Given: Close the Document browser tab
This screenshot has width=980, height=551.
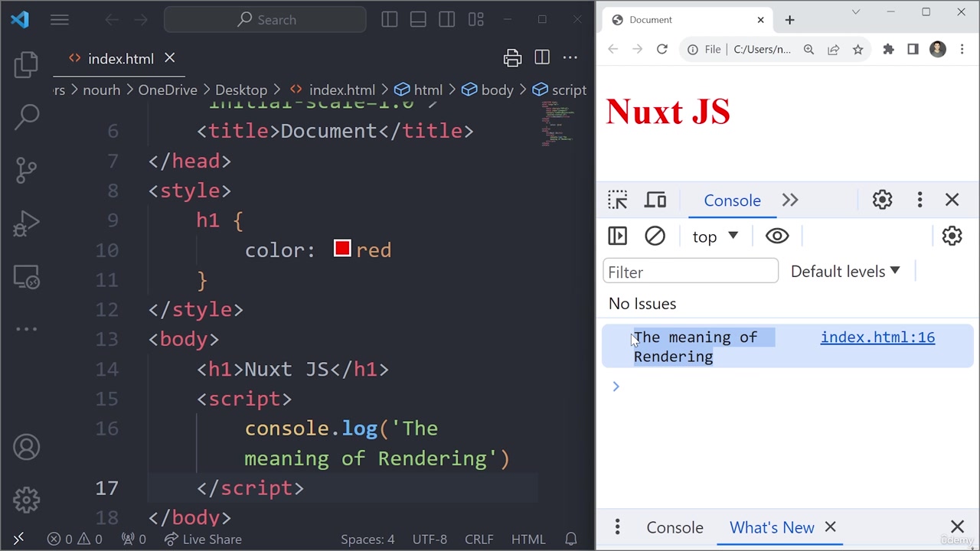Looking at the screenshot, I should [x=760, y=20].
